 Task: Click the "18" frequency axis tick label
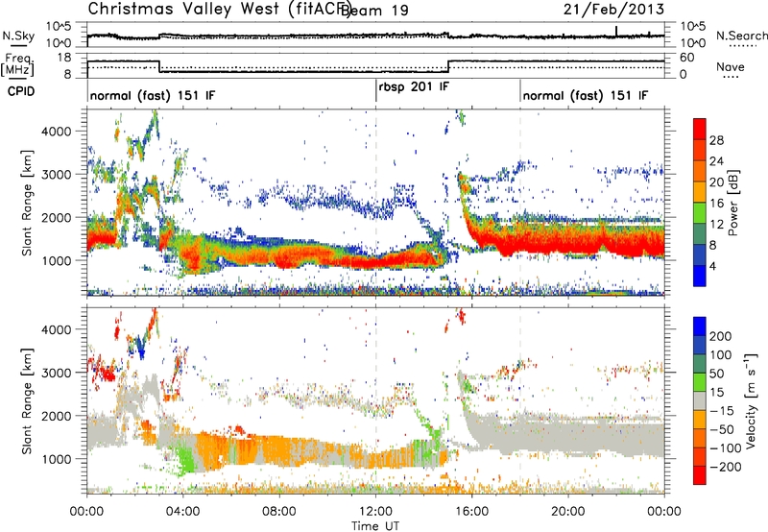click(x=63, y=58)
